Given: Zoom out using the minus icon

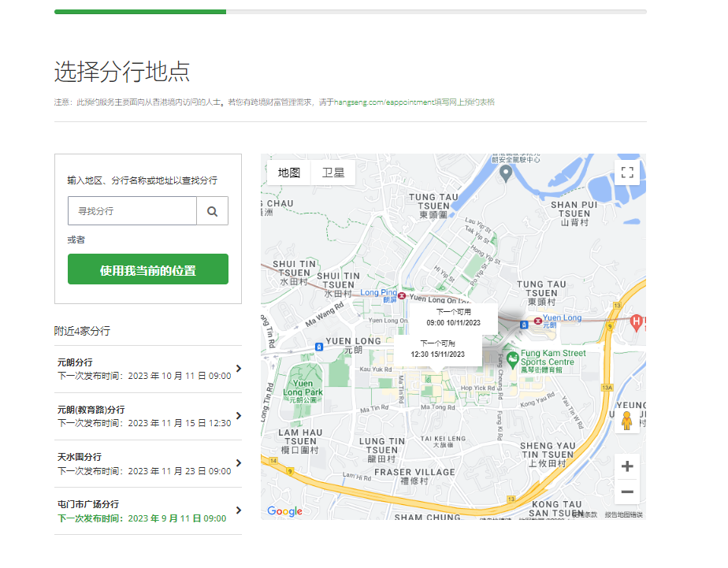Looking at the screenshot, I should [627, 492].
